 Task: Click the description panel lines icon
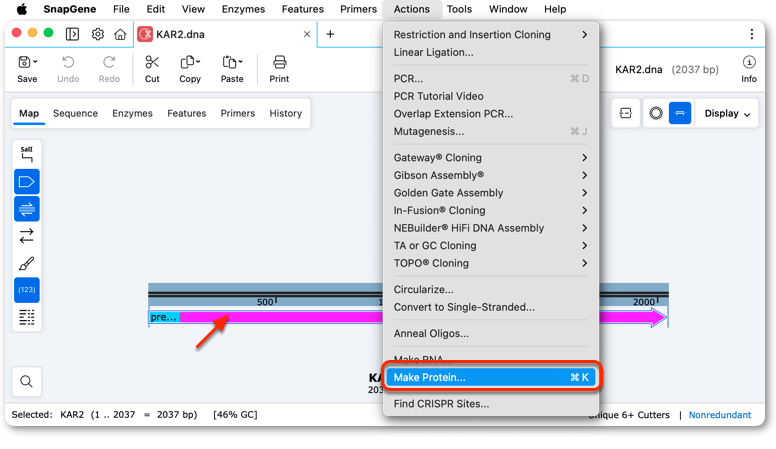coord(27,317)
